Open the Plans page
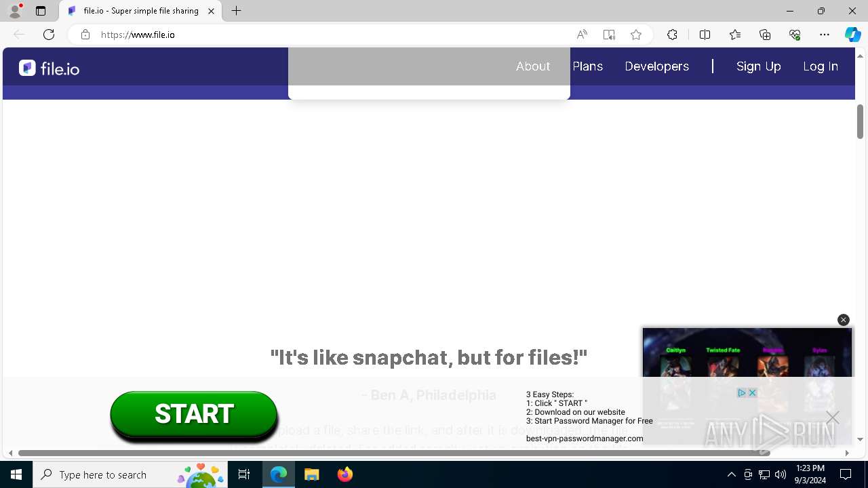The height and width of the screenshot is (488, 868). click(x=588, y=66)
